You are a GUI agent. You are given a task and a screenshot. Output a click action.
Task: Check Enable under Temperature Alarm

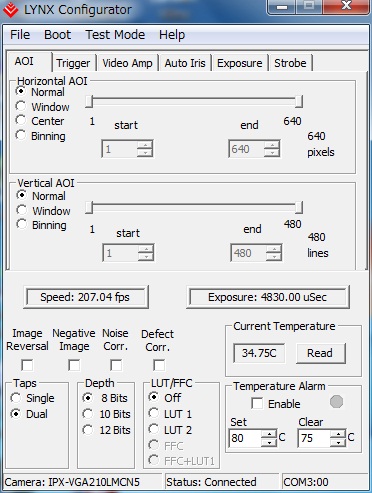point(257,404)
